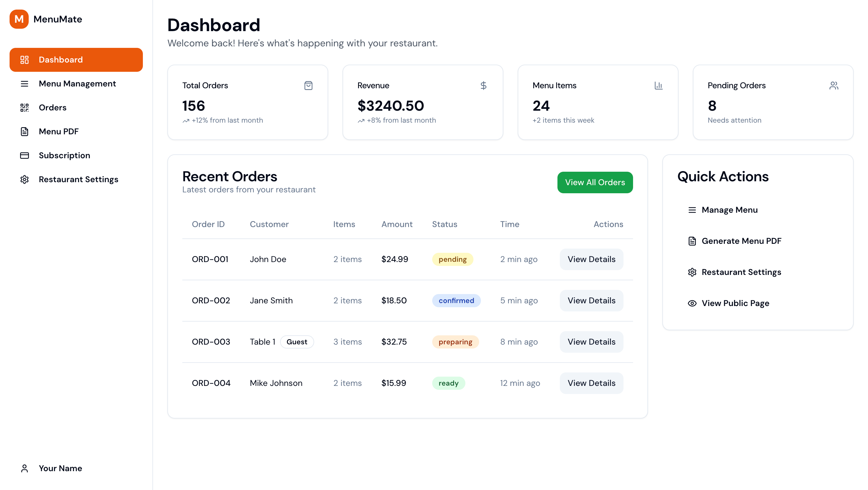Select the Dashboard sidebar item
Screen dimensions: 868x490
pyautogui.click(x=76, y=60)
